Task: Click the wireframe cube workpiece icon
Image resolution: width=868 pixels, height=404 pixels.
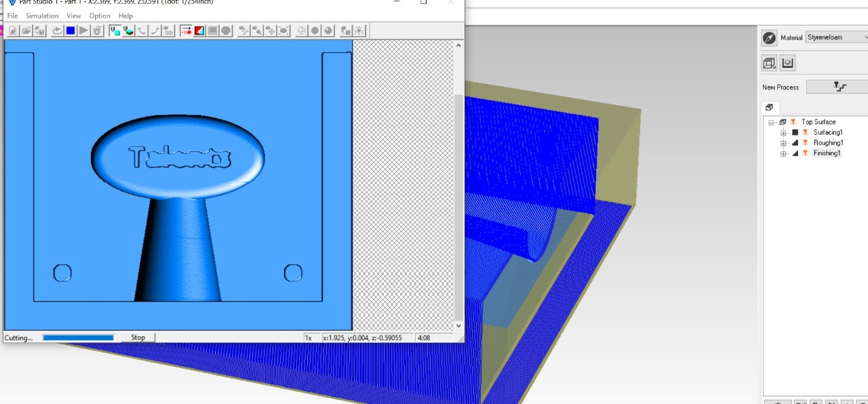Action: [x=769, y=63]
